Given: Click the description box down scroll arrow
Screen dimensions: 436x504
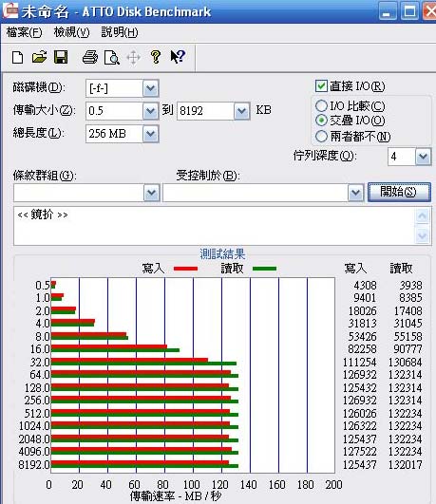Looking at the screenshot, I should 422,236.
